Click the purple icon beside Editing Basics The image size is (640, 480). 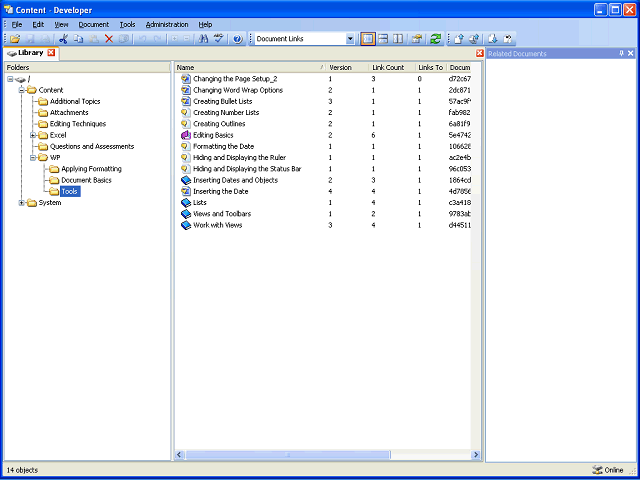[186, 135]
